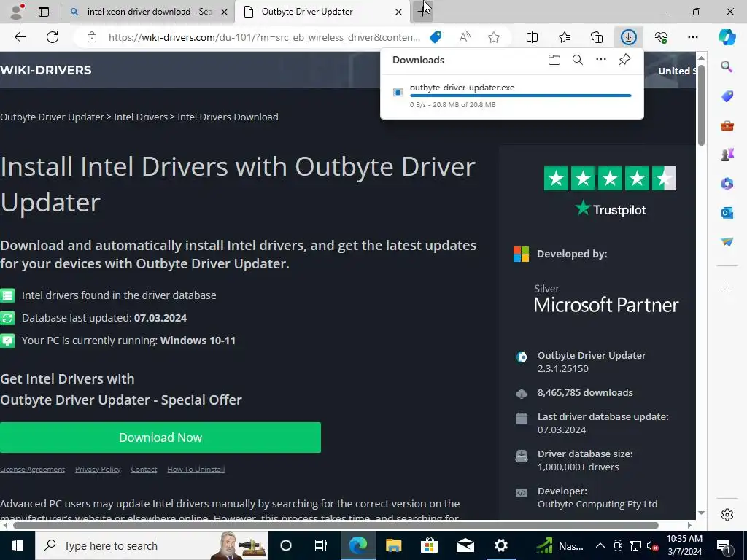The width and height of the screenshot is (747, 560).
Task: Open sidebar Games chess icon
Action: pos(727,155)
